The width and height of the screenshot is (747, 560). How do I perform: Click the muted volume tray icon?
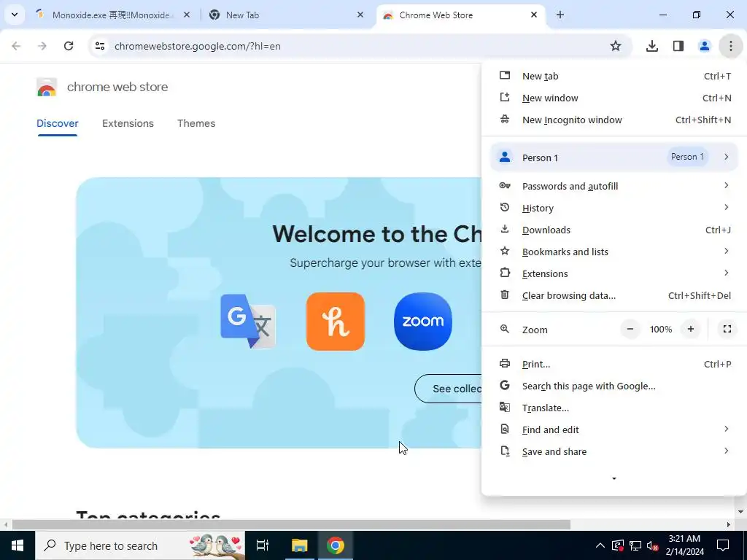(x=653, y=545)
